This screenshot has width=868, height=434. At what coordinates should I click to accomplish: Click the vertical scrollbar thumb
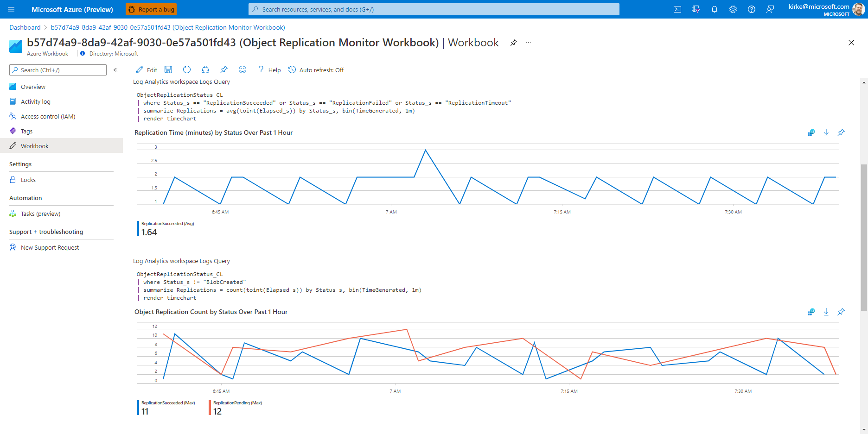(x=864, y=237)
